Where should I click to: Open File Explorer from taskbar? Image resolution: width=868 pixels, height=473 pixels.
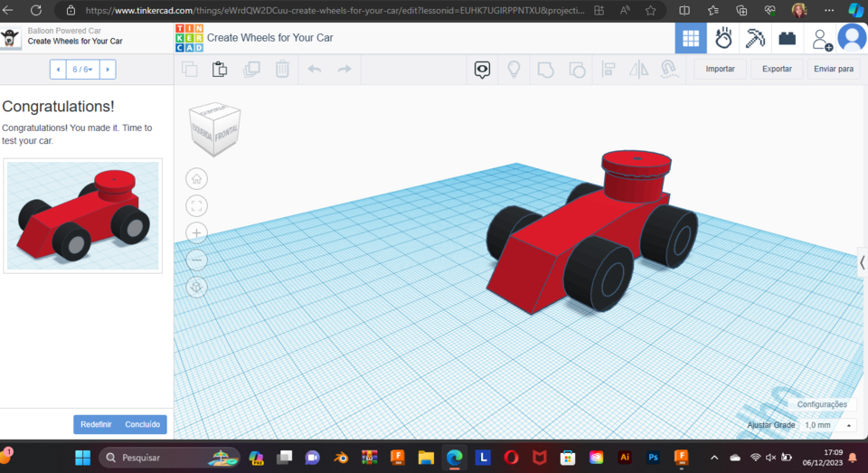[426, 458]
